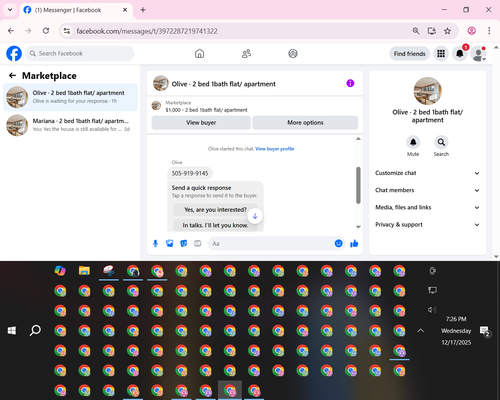Click the browser back arrow
Image resolution: width=500 pixels, height=400 pixels.
coord(11,31)
